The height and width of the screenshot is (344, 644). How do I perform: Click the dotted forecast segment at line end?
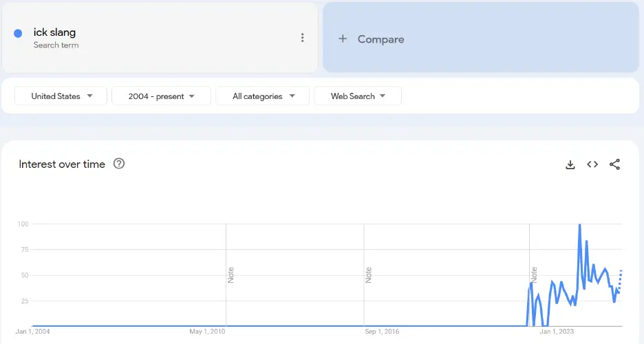(620, 281)
